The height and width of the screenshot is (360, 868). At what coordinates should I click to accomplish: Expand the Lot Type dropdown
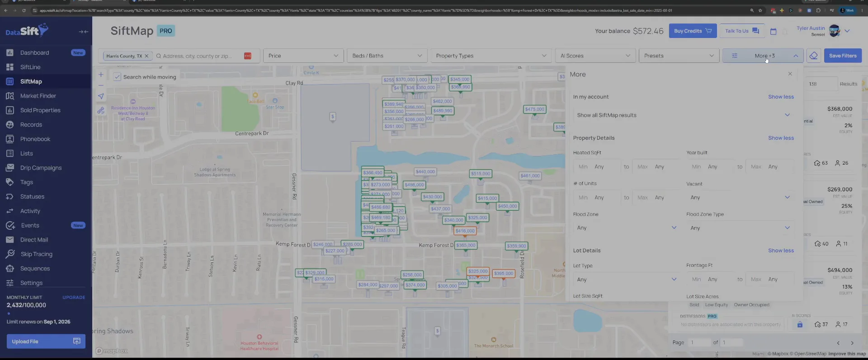tap(627, 279)
